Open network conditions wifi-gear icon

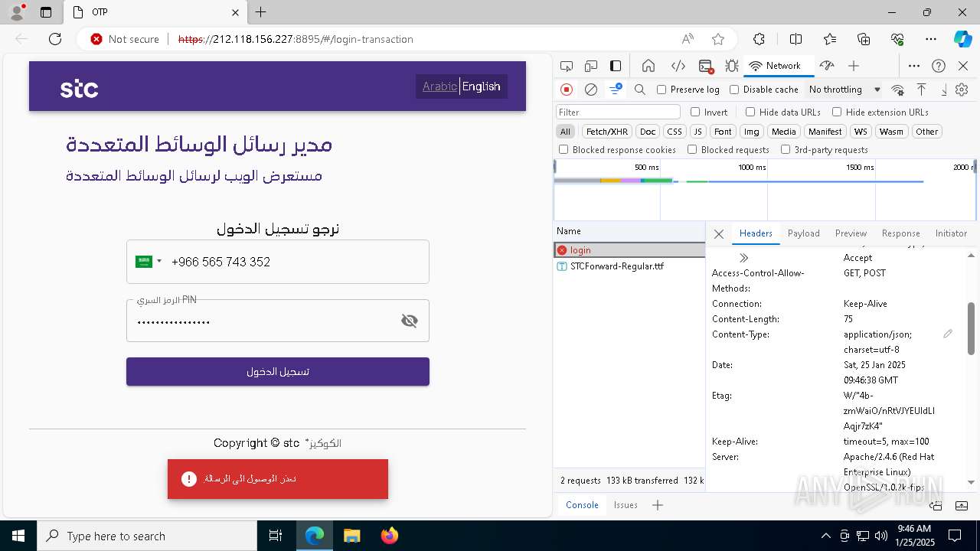898,90
